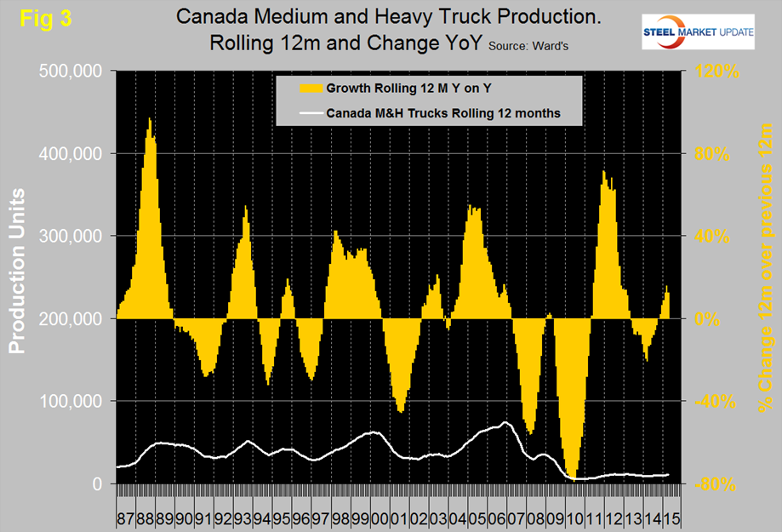
Task: Click the '87' year label on the x-axis
Action: point(125,517)
